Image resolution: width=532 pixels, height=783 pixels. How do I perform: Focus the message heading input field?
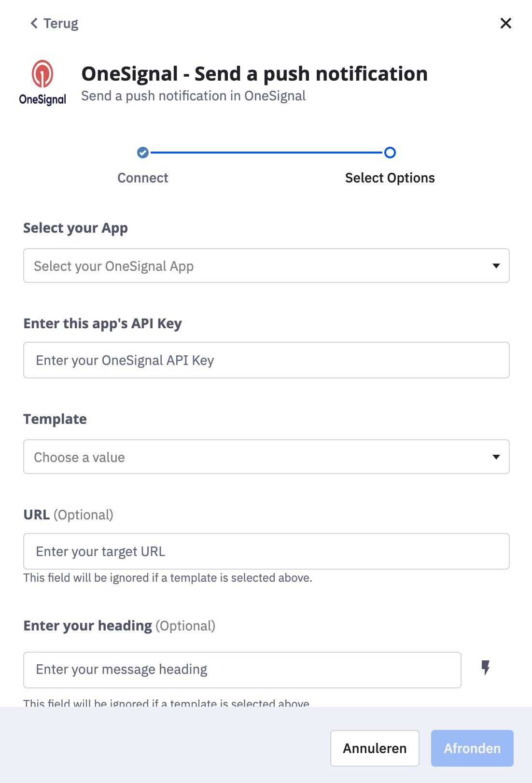(x=242, y=670)
